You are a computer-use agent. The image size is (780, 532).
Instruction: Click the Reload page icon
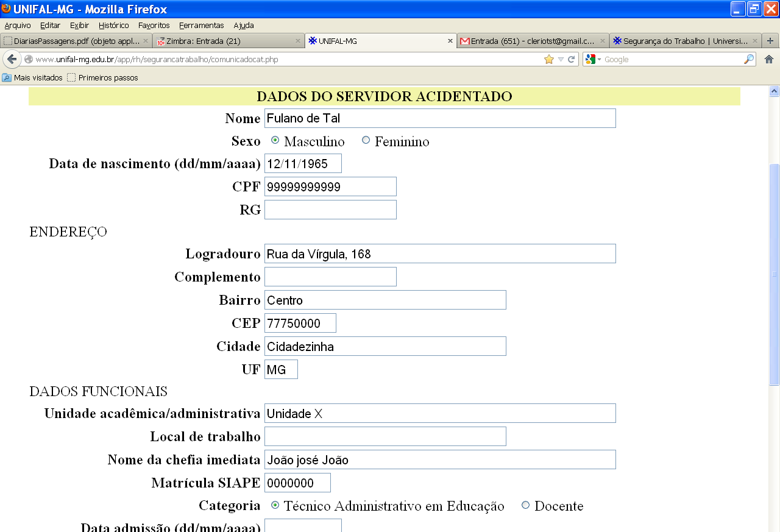[x=572, y=59]
